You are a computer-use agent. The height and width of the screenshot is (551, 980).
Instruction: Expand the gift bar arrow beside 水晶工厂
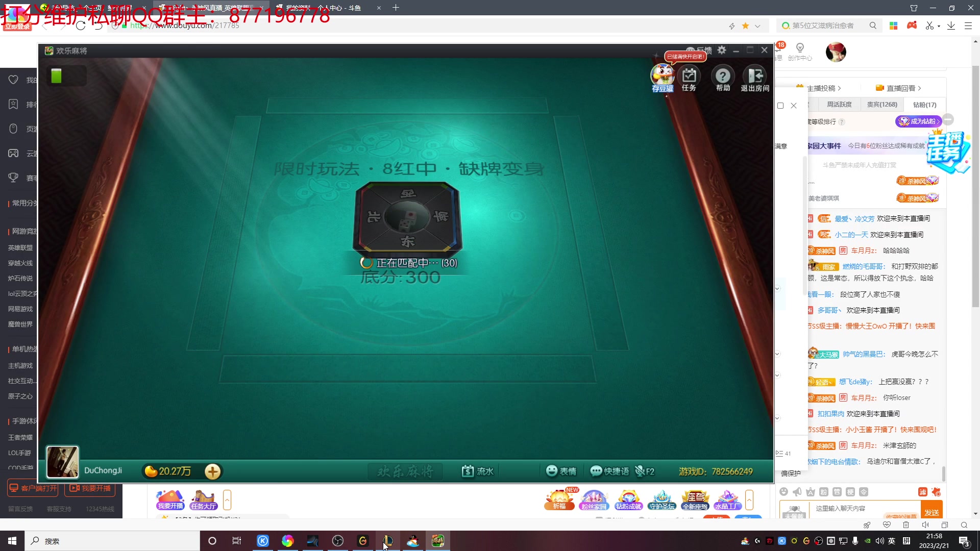[749, 500]
